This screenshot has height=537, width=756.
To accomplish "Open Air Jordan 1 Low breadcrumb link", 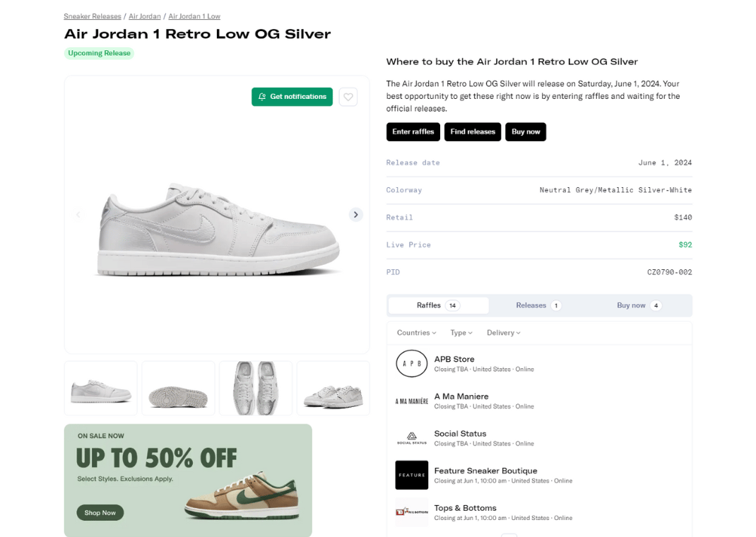I will click(194, 16).
